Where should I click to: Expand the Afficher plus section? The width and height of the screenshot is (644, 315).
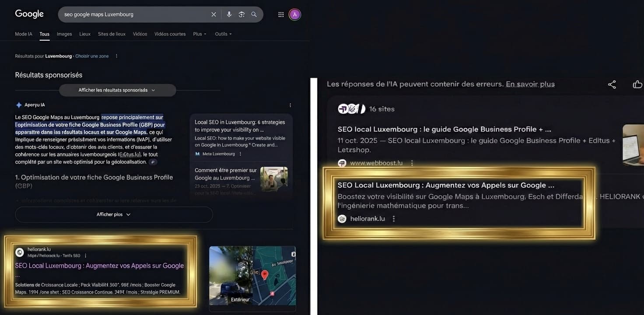point(114,214)
